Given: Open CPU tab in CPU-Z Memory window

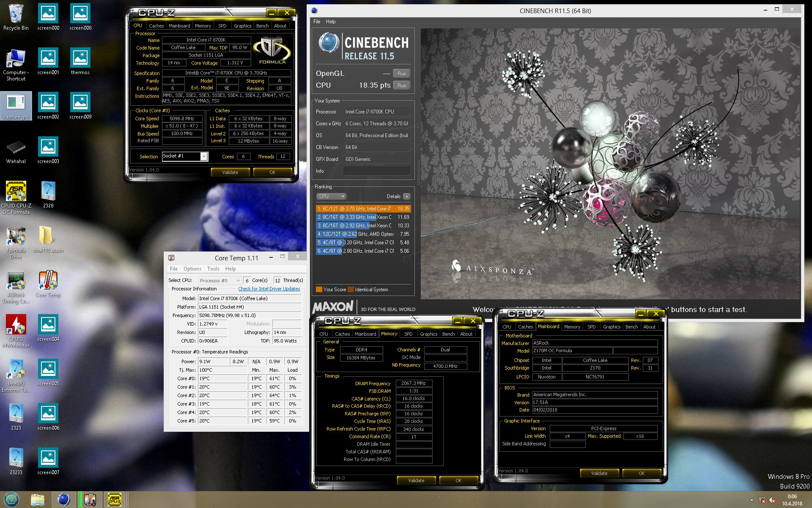Looking at the screenshot, I should coord(324,334).
